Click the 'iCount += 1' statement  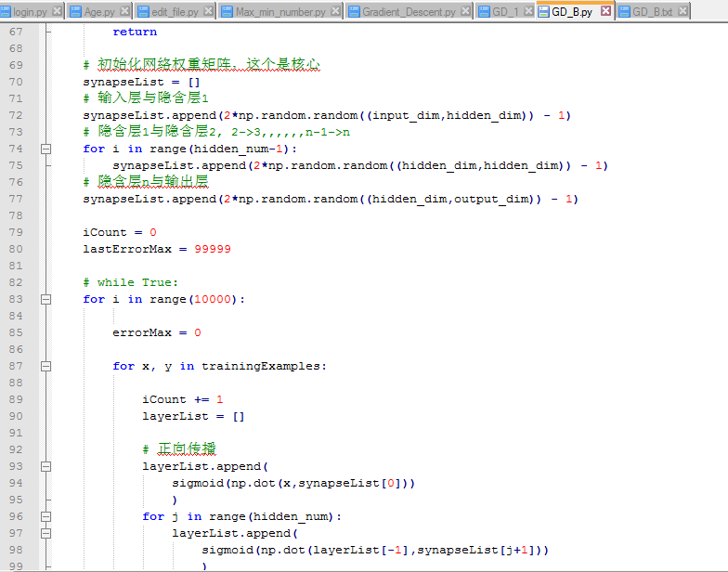tap(183, 399)
